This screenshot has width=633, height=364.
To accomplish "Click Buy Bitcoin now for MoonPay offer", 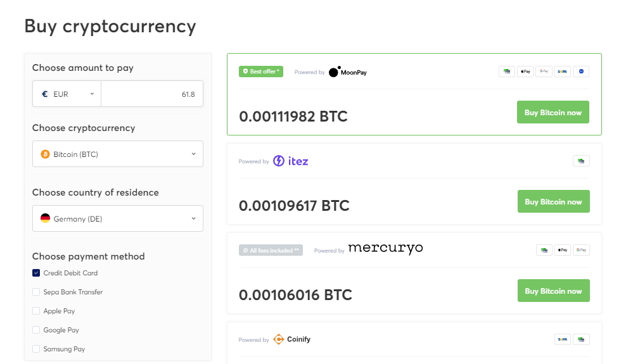I will point(553,112).
